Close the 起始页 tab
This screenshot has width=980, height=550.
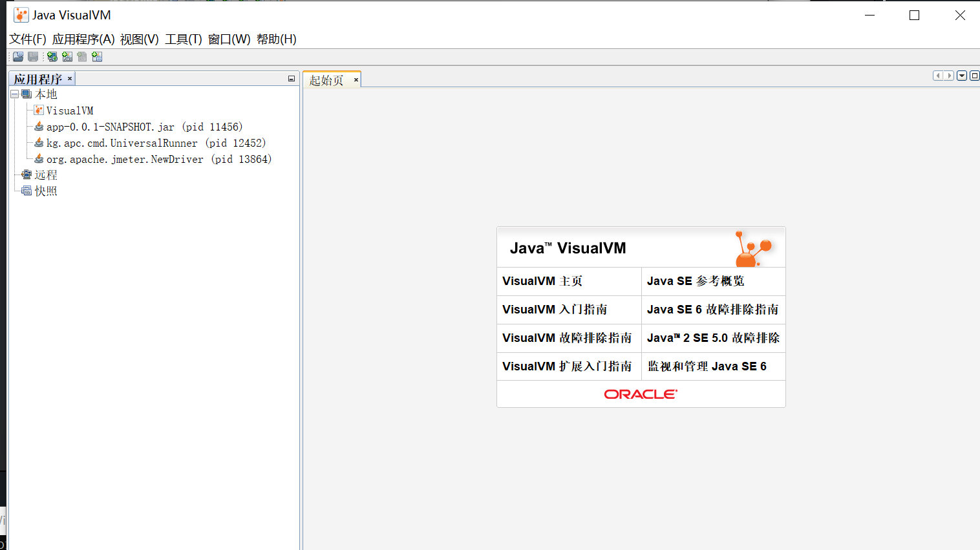[x=356, y=79]
